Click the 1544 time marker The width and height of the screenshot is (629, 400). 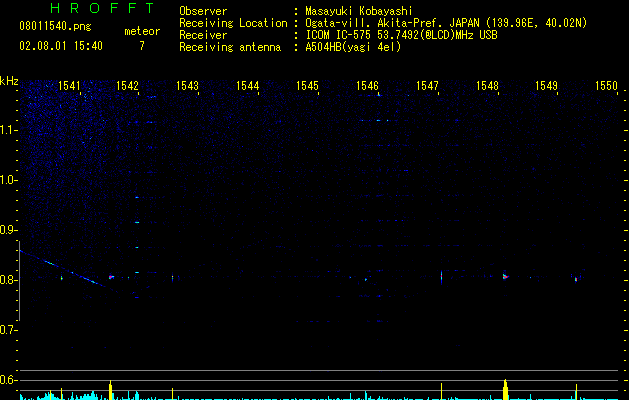(x=248, y=86)
